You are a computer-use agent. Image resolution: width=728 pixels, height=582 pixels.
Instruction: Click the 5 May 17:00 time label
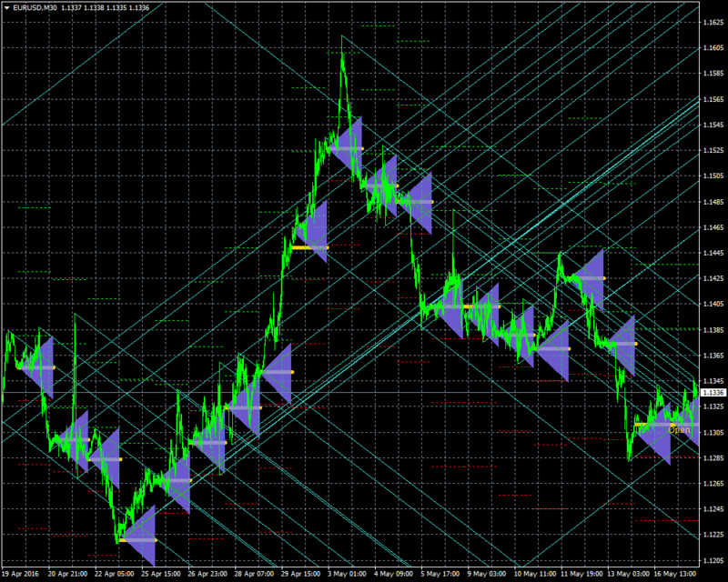(x=440, y=574)
